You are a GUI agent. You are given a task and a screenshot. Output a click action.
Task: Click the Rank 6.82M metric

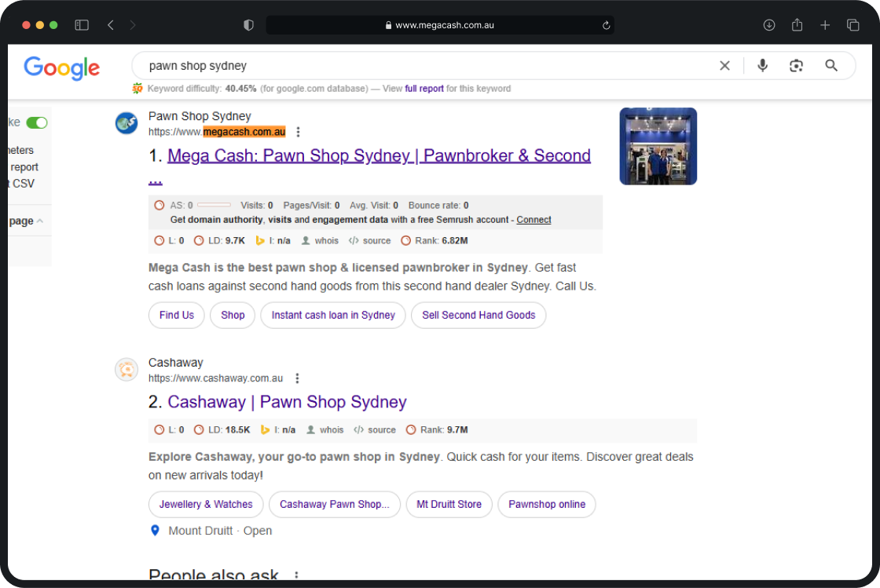click(x=434, y=240)
